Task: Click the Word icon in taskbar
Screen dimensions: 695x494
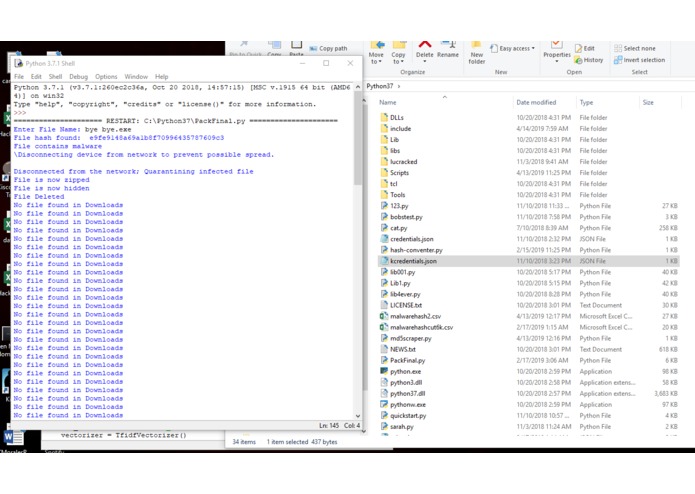Action: (13, 437)
